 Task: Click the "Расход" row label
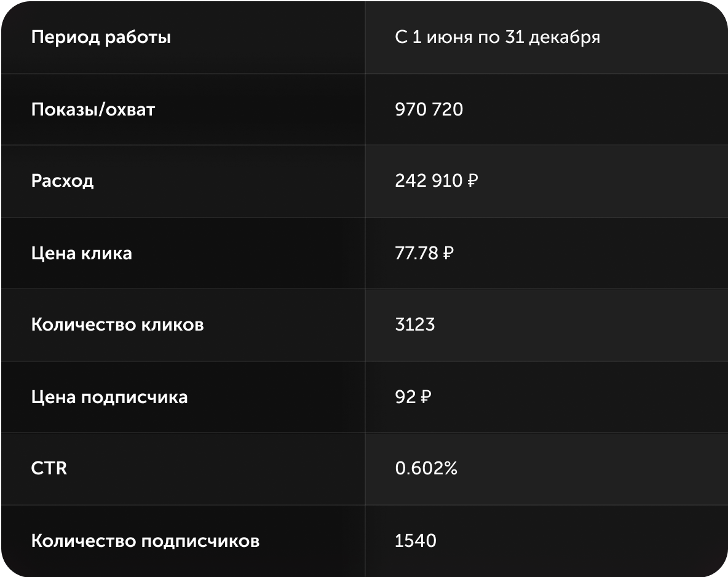pos(62,181)
